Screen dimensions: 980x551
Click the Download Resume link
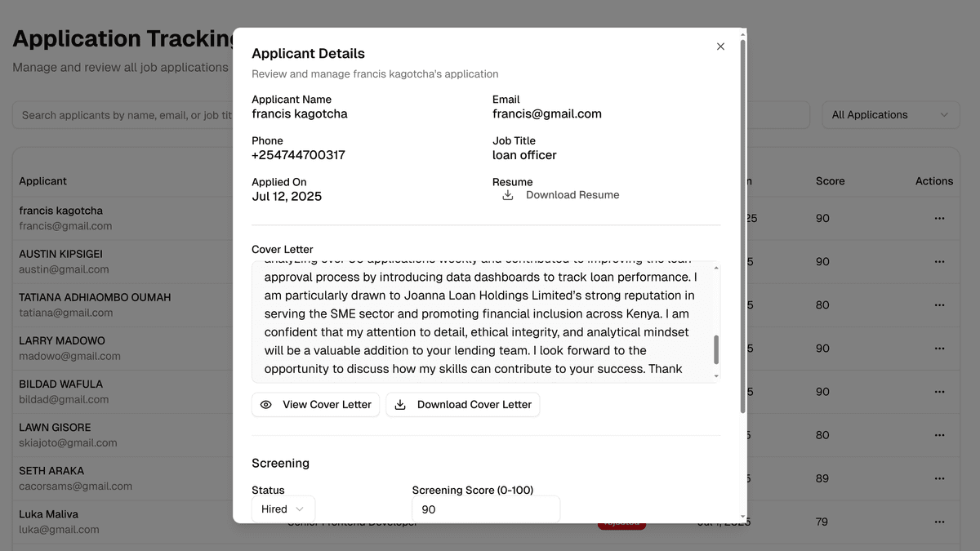point(572,195)
